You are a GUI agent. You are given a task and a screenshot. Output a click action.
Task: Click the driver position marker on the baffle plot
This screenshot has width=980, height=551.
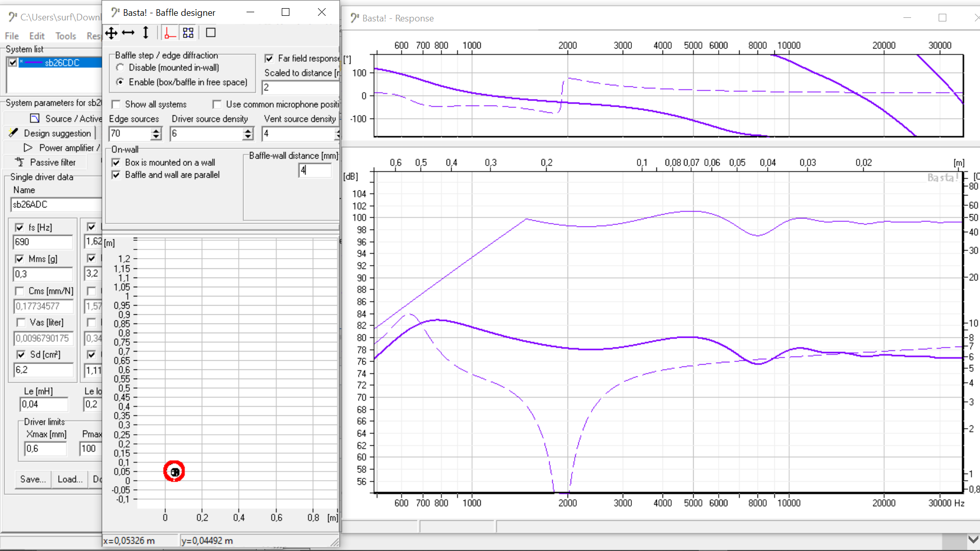tap(174, 471)
